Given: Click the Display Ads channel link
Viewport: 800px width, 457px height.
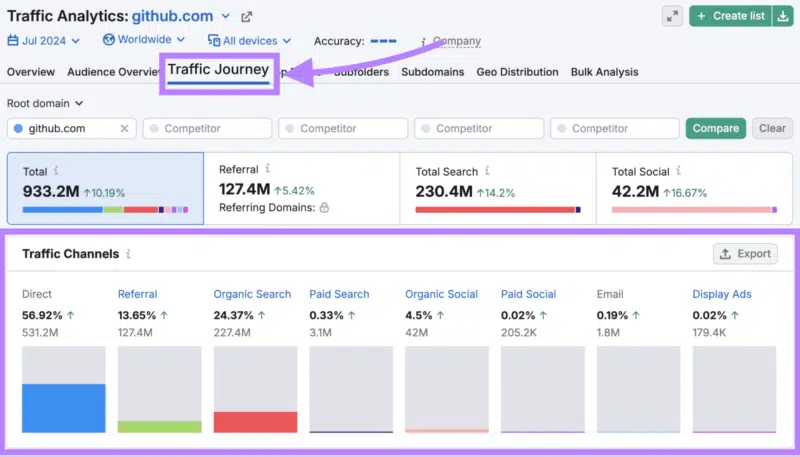Looking at the screenshot, I should (x=721, y=294).
